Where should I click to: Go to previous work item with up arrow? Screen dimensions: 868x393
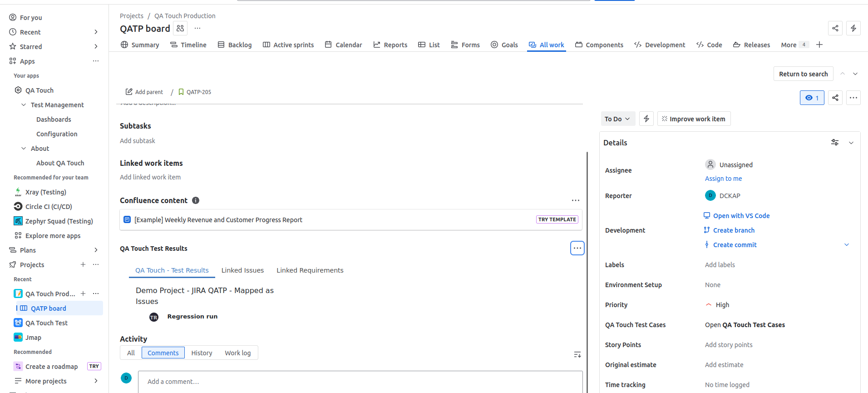[x=843, y=74]
